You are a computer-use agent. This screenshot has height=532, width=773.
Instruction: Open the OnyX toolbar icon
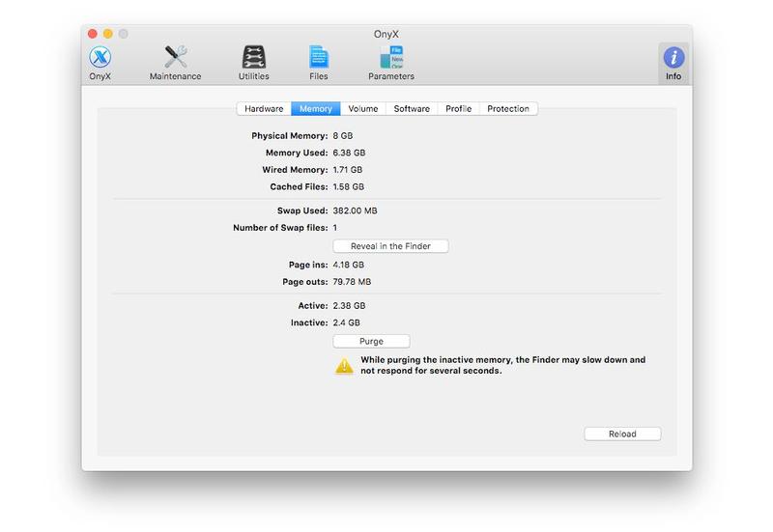100,63
